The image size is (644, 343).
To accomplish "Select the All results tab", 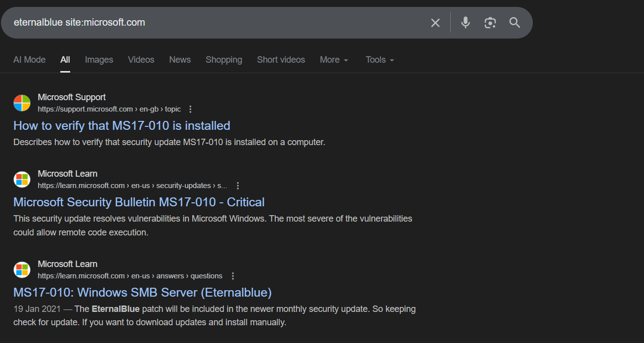I will point(65,60).
